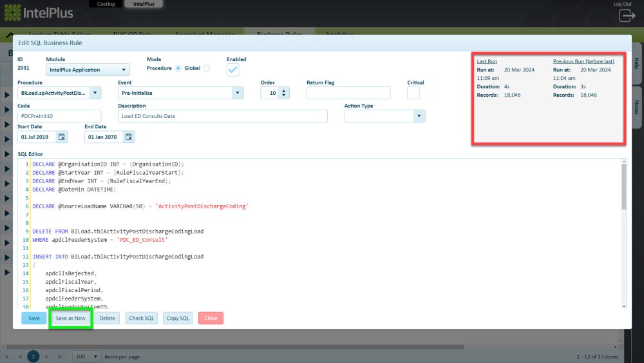Click the Check SQL button
The width and height of the screenshot is (644, 363).
[x=141, y=319]
